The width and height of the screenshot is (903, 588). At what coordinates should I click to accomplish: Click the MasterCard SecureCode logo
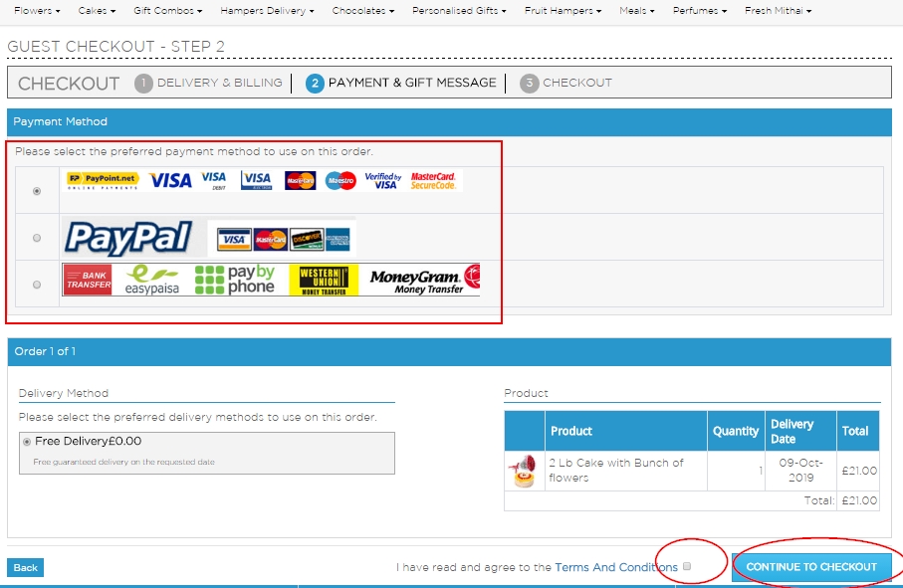click(x=433, y=181)
